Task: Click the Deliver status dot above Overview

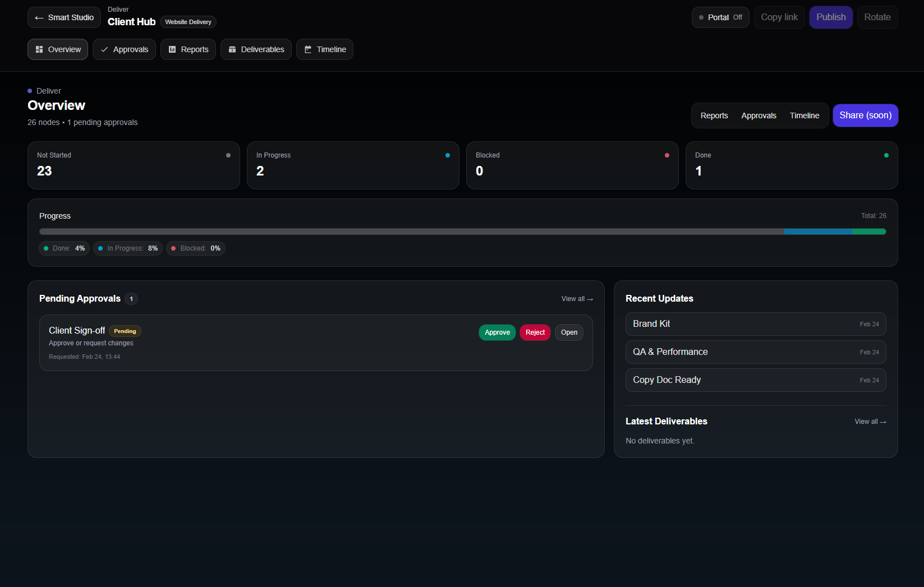Action: point(30,90)
